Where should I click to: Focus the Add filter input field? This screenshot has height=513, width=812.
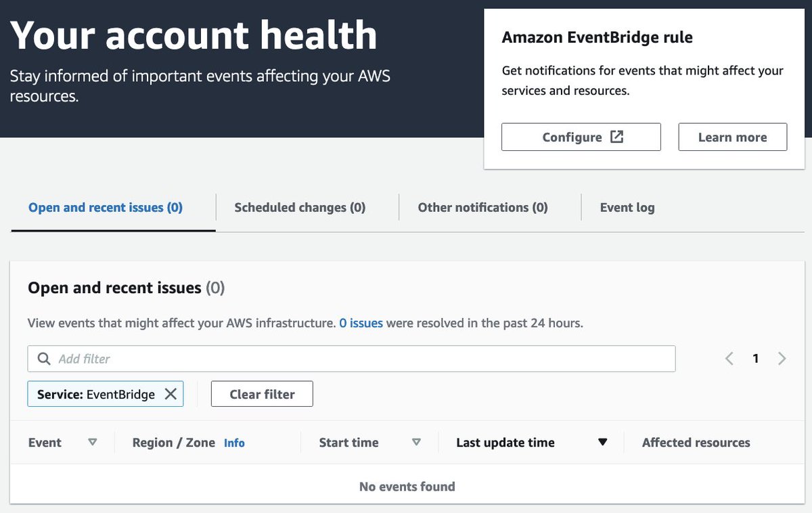coord(351,359)
